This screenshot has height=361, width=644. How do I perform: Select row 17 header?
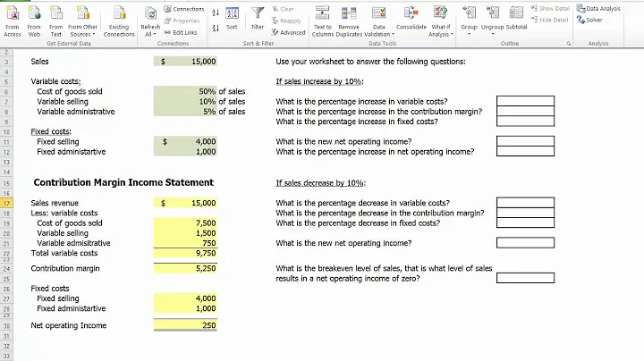(6, 203)
